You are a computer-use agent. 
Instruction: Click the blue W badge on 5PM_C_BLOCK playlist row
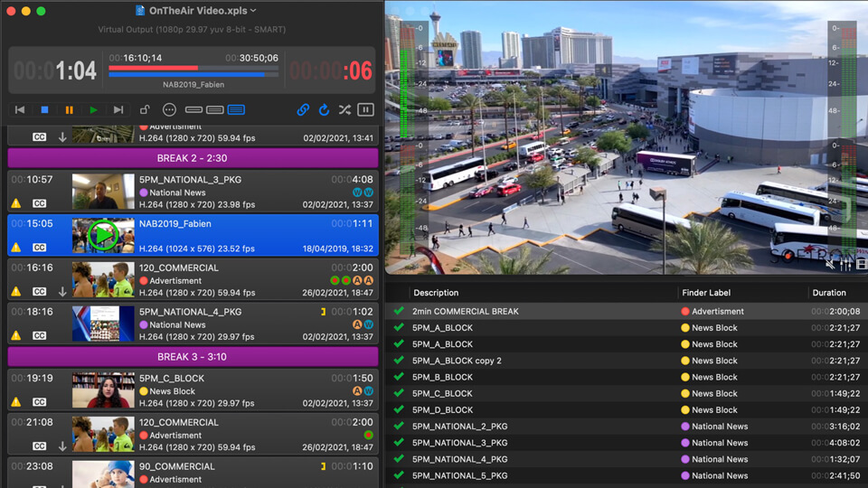[x=369, y=391]
